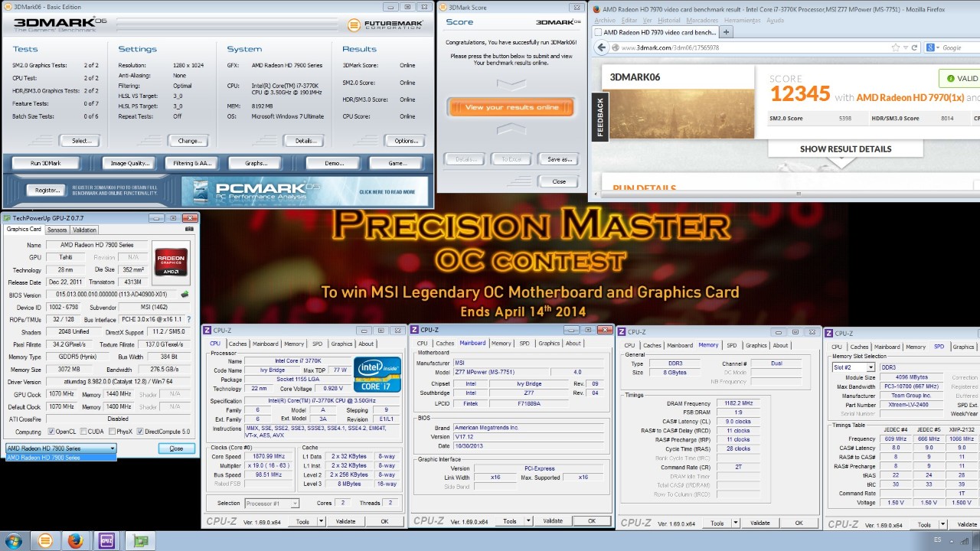Screen dimensions: 980x551
Task: Click the site identity globe icon in Firefox
Action: tap(616, 47)
